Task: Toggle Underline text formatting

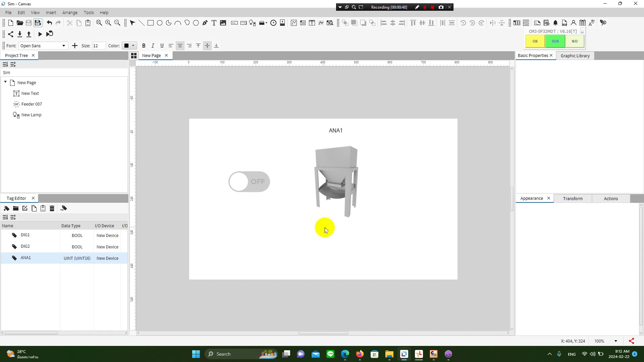Action: pos(162,46)
